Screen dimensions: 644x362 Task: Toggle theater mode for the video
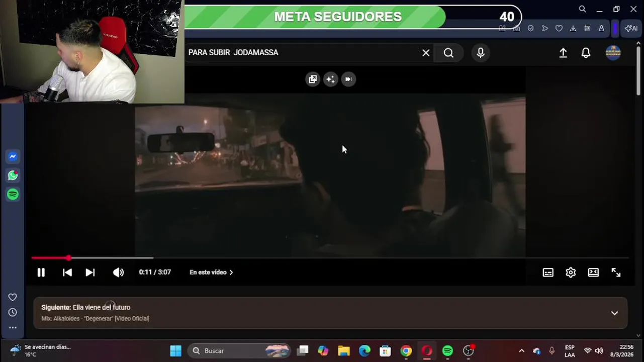[x=593, y=273]
